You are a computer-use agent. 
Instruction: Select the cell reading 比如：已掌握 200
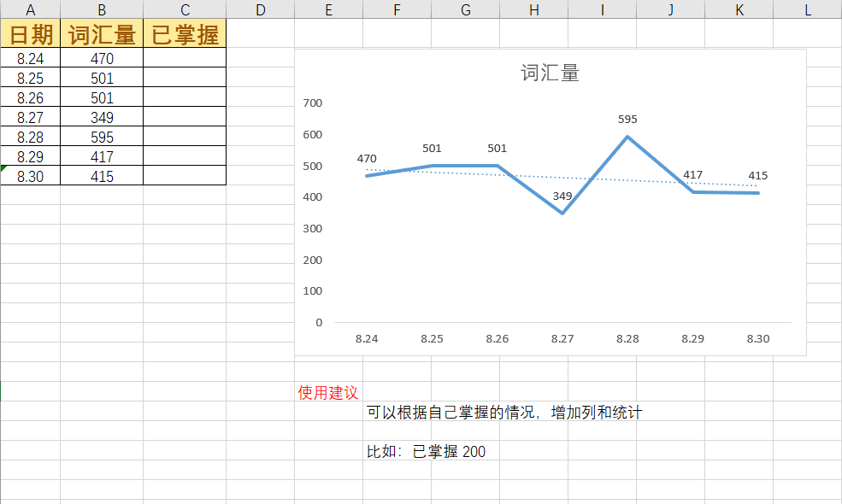tap(426, 452)
